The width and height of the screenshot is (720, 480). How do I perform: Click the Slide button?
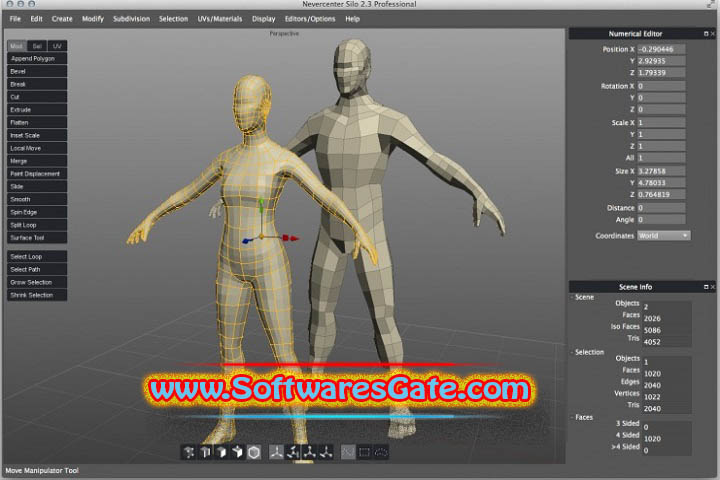(x=37, y=186)
